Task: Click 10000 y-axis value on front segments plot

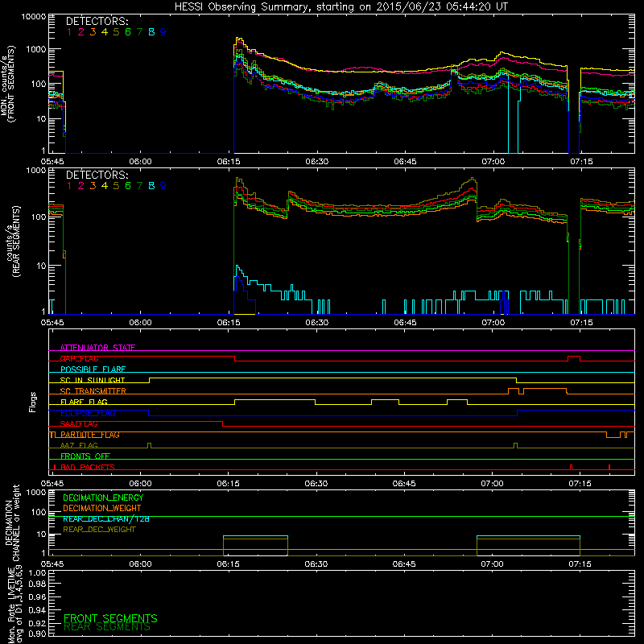Action: point(34,16)
